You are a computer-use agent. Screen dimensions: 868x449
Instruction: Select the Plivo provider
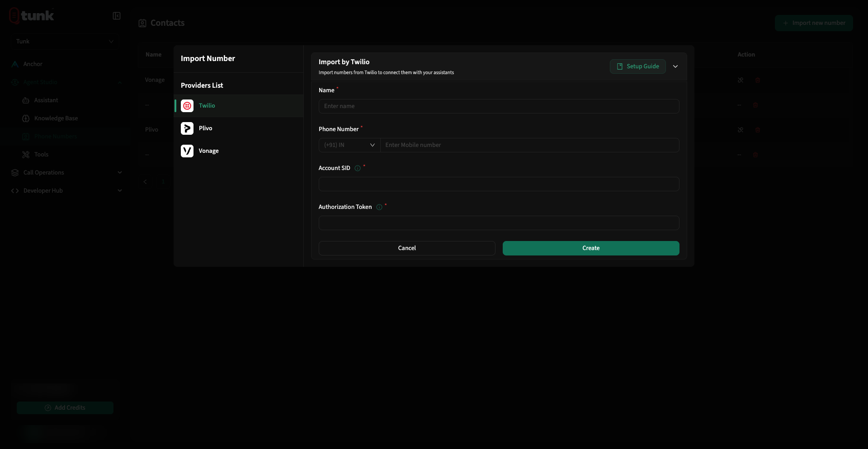239,128
